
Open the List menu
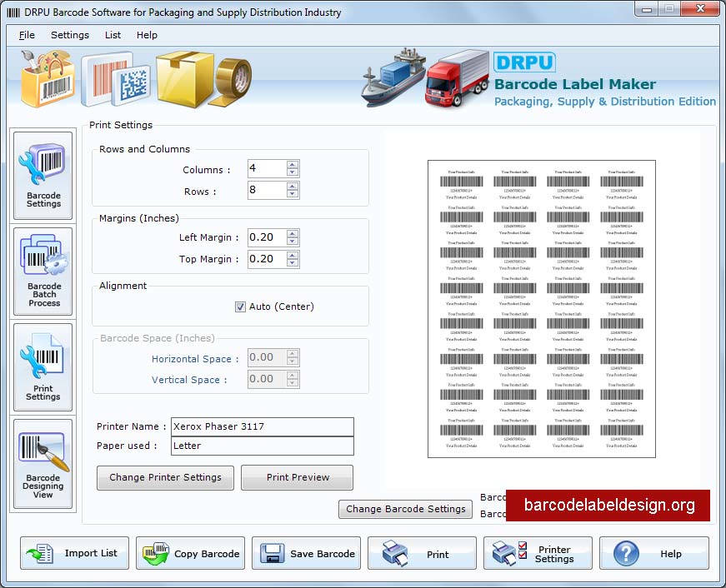point(113,35)
